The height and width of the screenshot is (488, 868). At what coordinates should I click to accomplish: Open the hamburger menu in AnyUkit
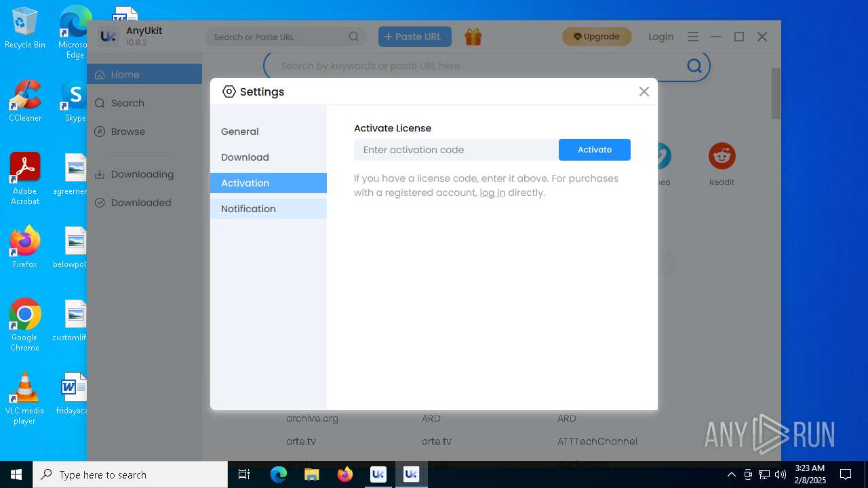pos(693,37)
